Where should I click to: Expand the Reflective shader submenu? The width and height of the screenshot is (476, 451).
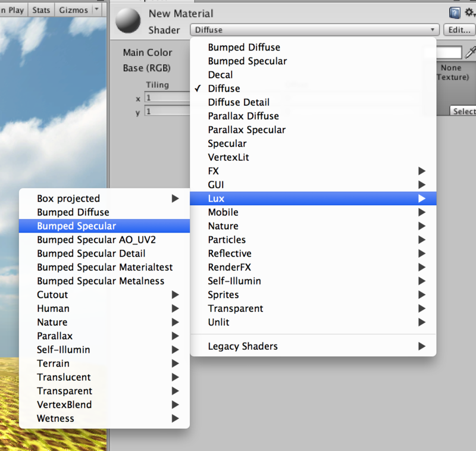pos(313,253)
